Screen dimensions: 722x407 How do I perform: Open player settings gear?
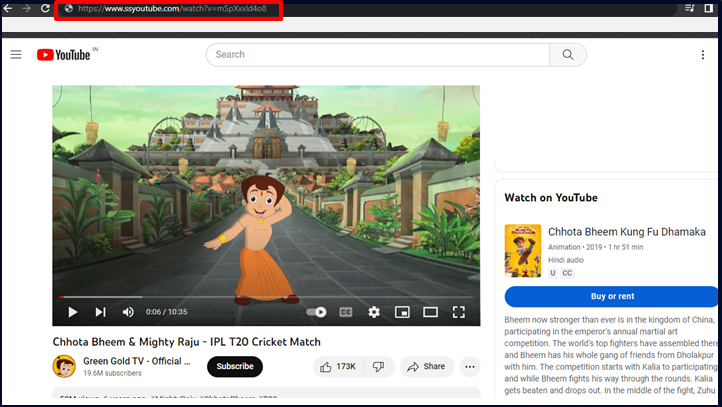[374, 312]
